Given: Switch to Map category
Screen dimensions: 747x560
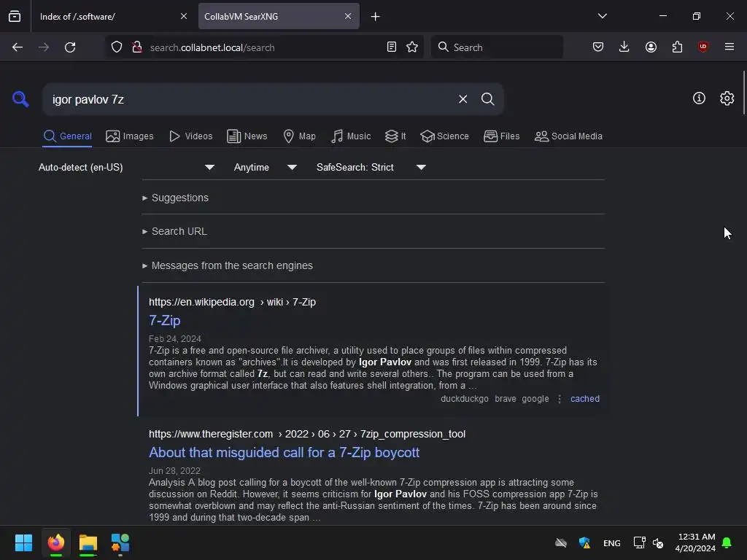Looking at the screenshot, I should (x=299, y=136).
